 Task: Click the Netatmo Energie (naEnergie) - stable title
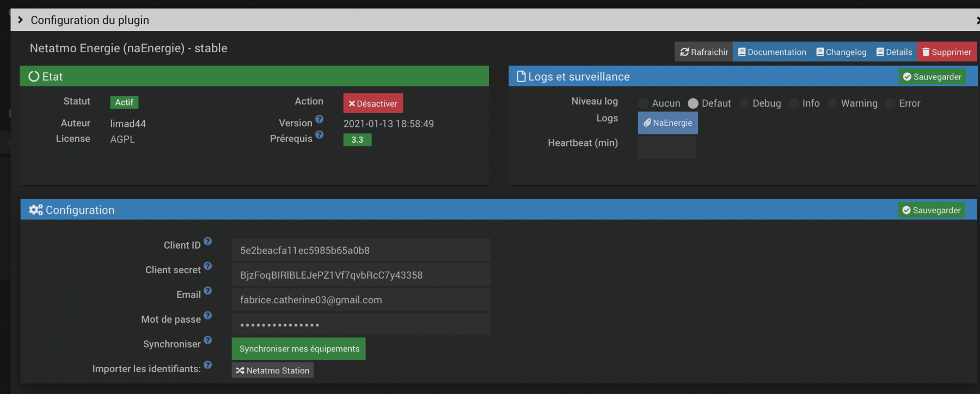point(128,48)
